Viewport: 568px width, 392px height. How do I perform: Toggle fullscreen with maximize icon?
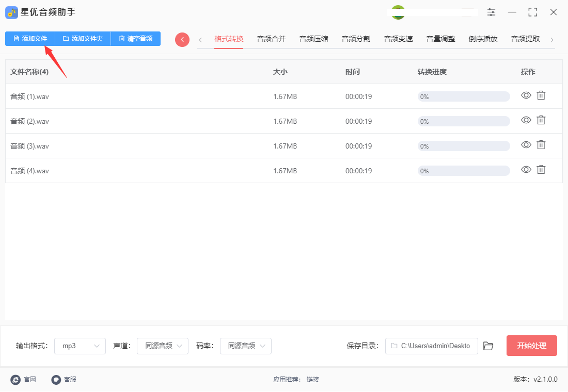(533, 12)
